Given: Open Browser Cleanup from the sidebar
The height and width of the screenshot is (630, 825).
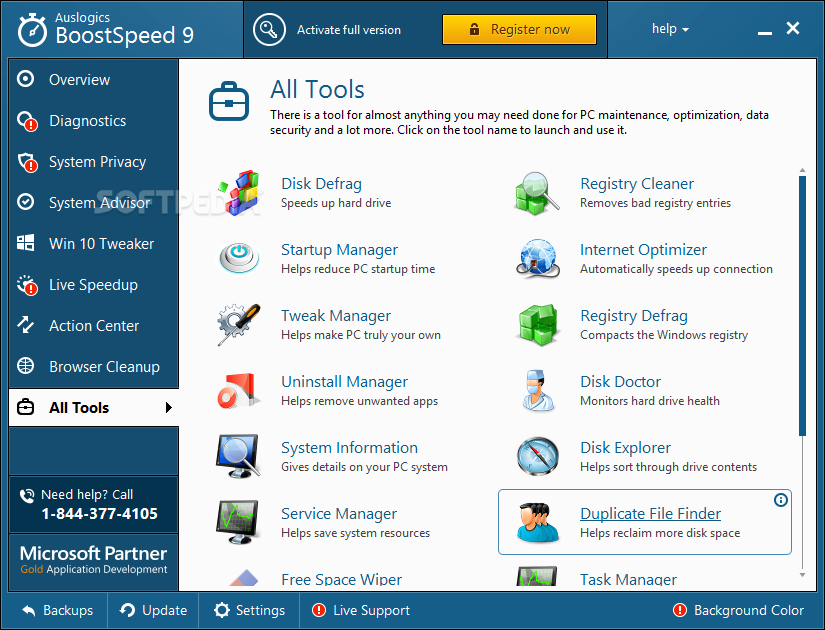Looking at the screenshot, I should (x=94, y=367).
